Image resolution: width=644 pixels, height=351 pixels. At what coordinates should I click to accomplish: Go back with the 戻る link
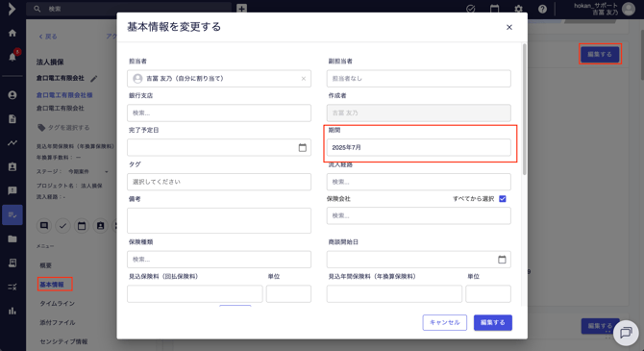pos(48,37)
